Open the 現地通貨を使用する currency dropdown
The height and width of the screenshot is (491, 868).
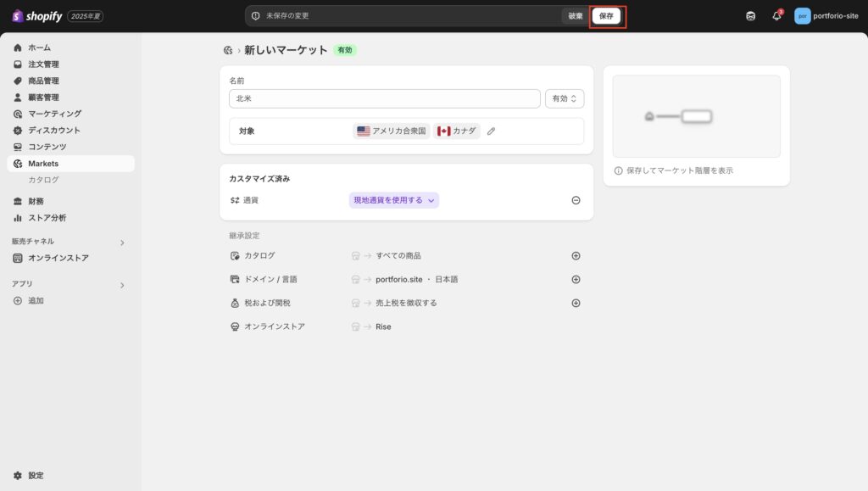(394, 200)
